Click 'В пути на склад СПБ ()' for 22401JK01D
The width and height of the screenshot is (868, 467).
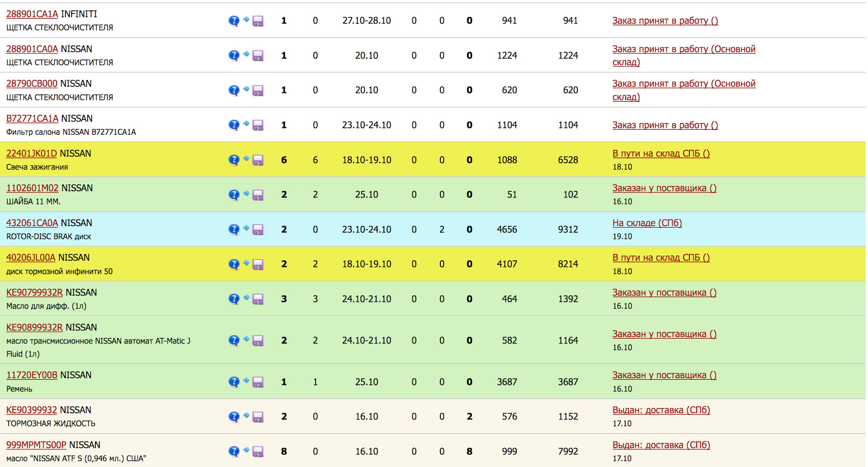click(661, 154)
